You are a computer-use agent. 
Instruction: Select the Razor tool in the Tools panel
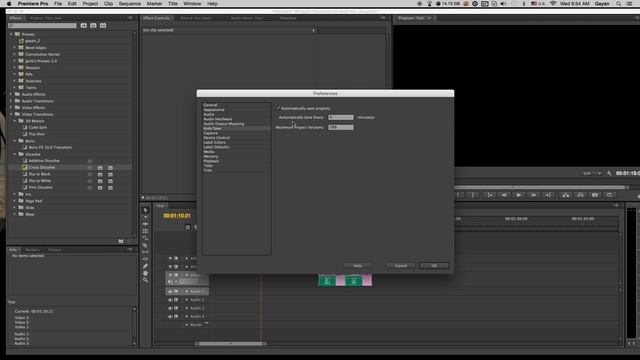point(145,245)
